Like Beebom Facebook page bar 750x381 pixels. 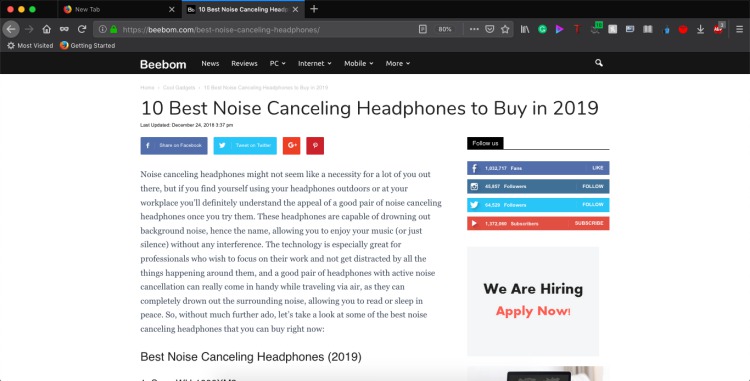click(538, 168)
